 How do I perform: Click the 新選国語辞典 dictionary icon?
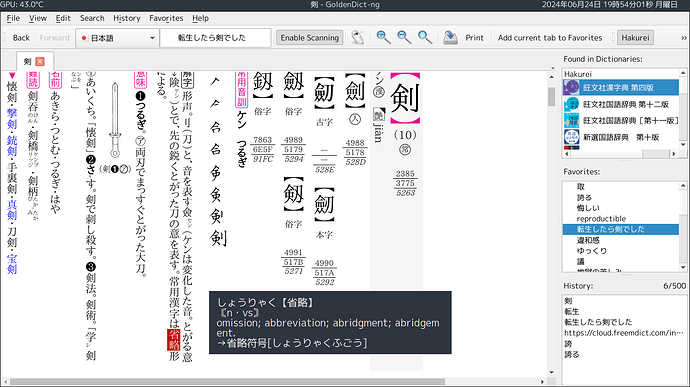point(572,137)
